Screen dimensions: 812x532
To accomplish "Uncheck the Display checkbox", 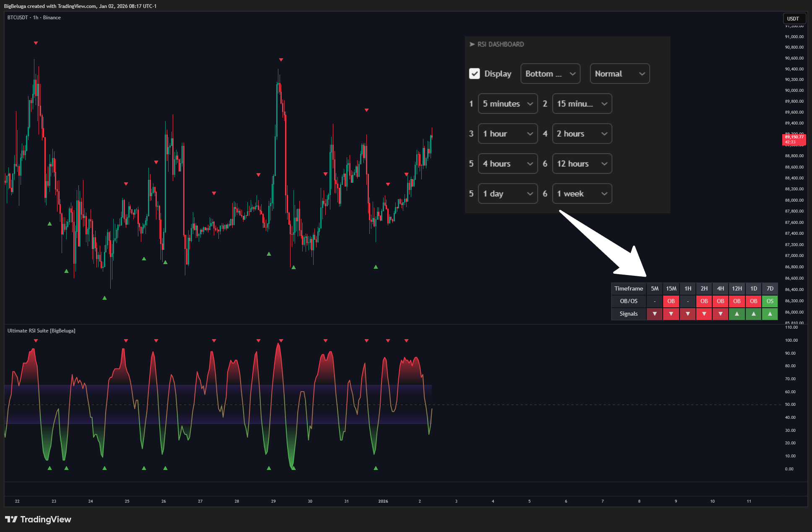I will tap(474, 74).
